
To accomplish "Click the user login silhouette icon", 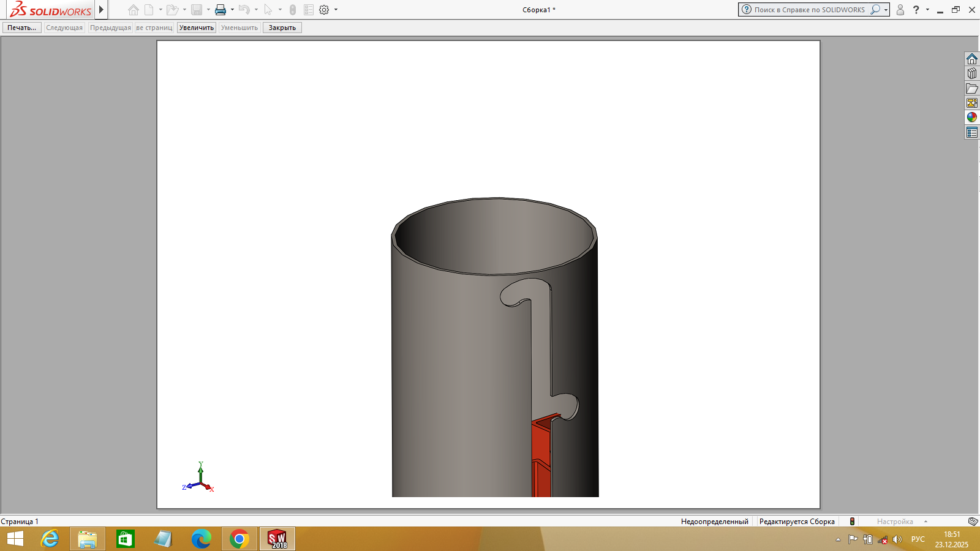I will click(x=900, y=10).
